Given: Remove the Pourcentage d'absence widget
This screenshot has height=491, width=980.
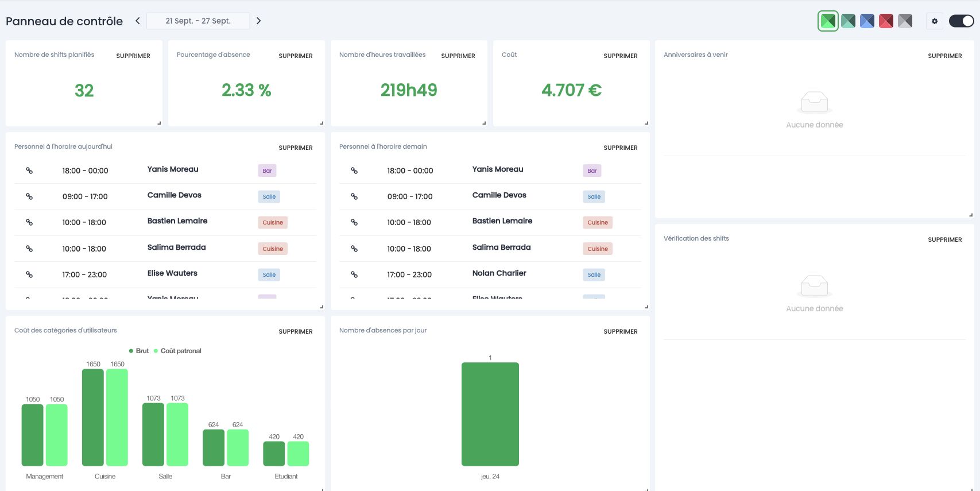Looking at the screenshot, I should (296, 56).
